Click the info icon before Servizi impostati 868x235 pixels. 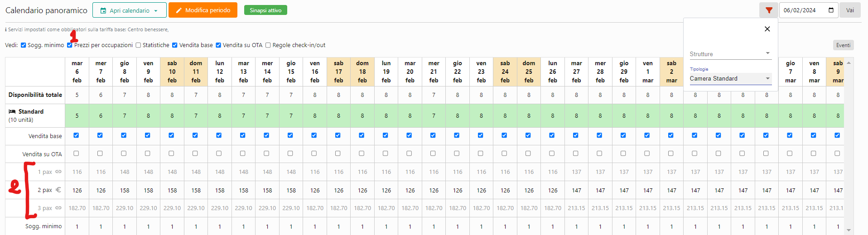(6, 30)
